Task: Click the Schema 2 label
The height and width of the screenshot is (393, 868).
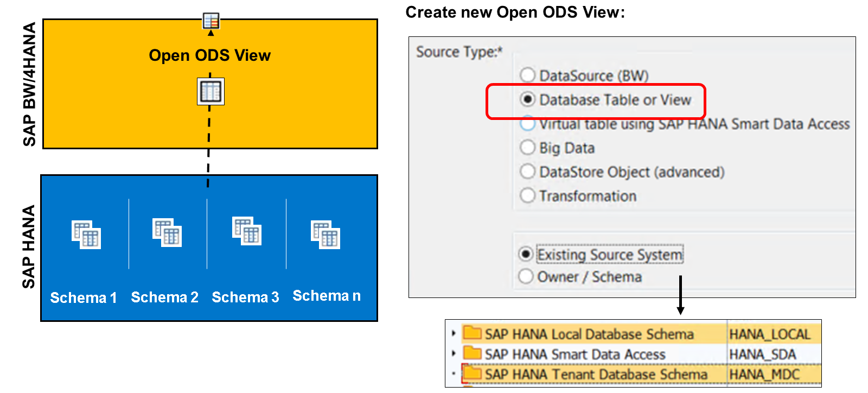Action: pos(164,297)
